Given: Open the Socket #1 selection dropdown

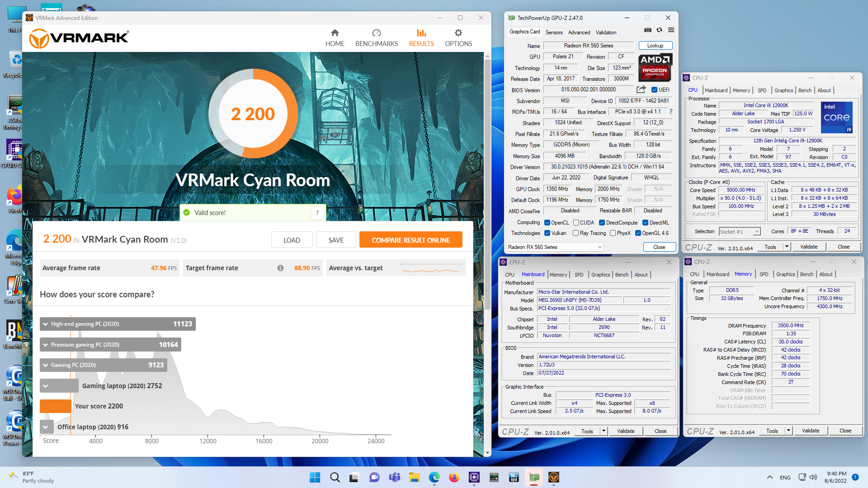Looking at the screenshot, I should tap(740, 232).
